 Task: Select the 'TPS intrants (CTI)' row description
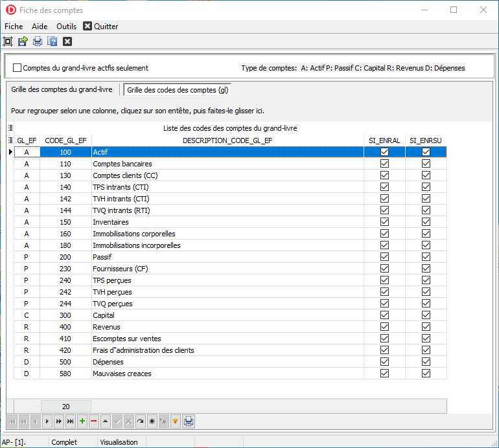coord(227,187)
